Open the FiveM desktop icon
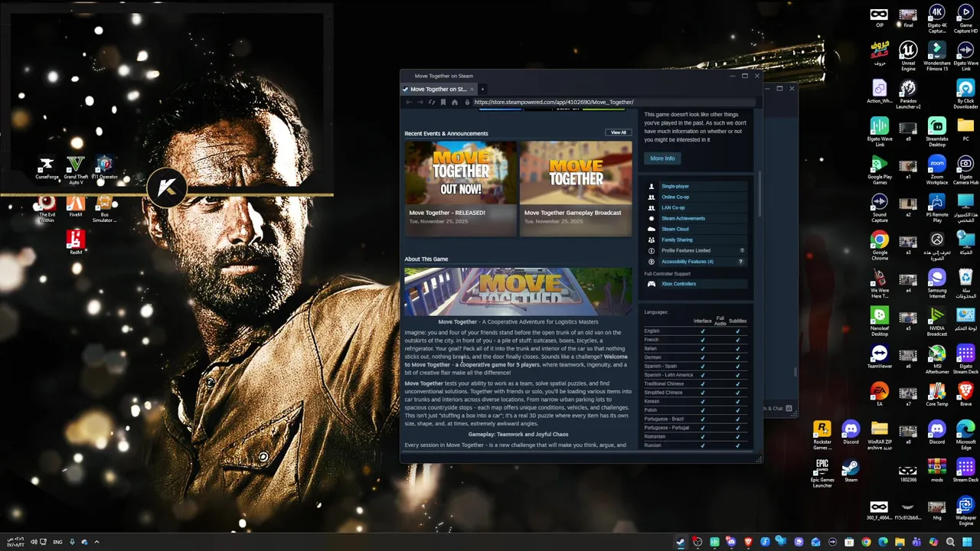Viewport: 980px width, 551px height. pos(76,207)
